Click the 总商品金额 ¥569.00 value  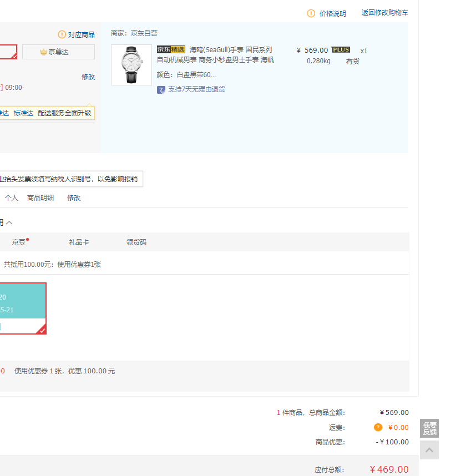[x=394, y=413]
